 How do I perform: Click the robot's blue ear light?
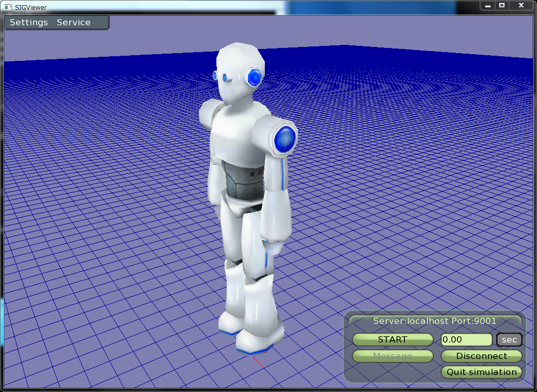255,77
